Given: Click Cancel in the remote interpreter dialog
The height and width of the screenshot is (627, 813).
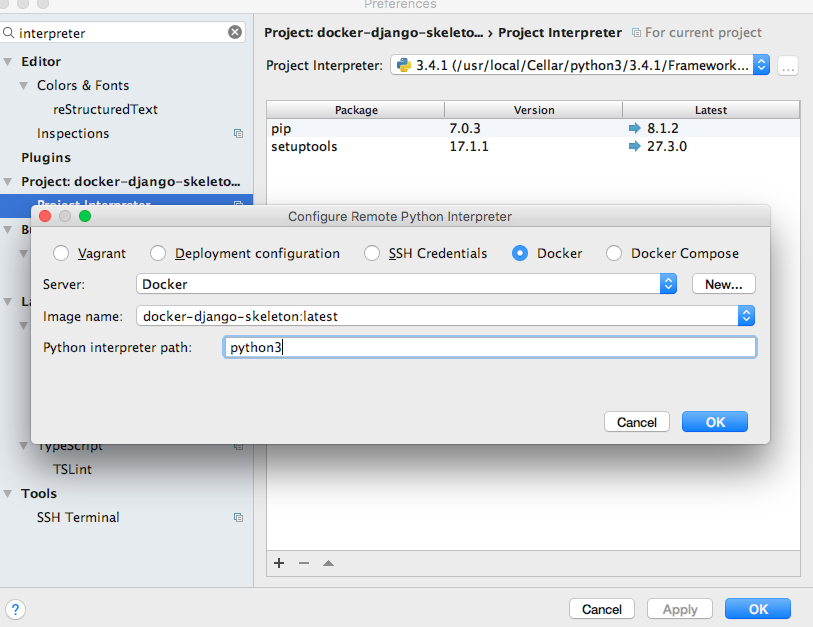Looking at the screenshot, I should 636,422.
